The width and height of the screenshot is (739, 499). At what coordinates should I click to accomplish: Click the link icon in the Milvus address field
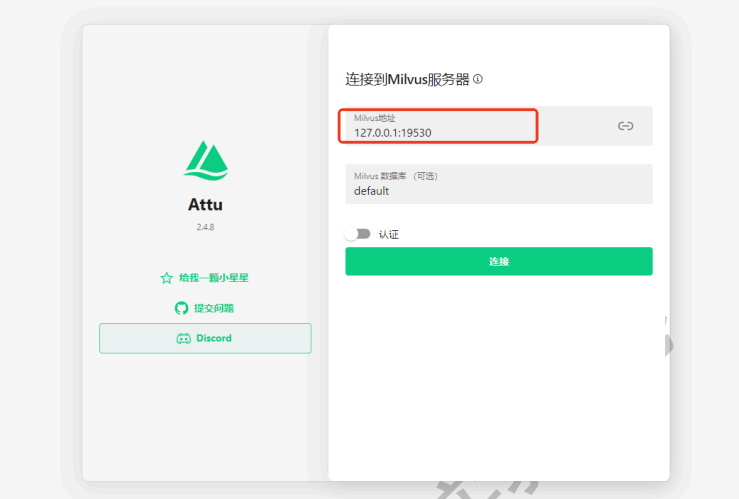pos(625,126)
